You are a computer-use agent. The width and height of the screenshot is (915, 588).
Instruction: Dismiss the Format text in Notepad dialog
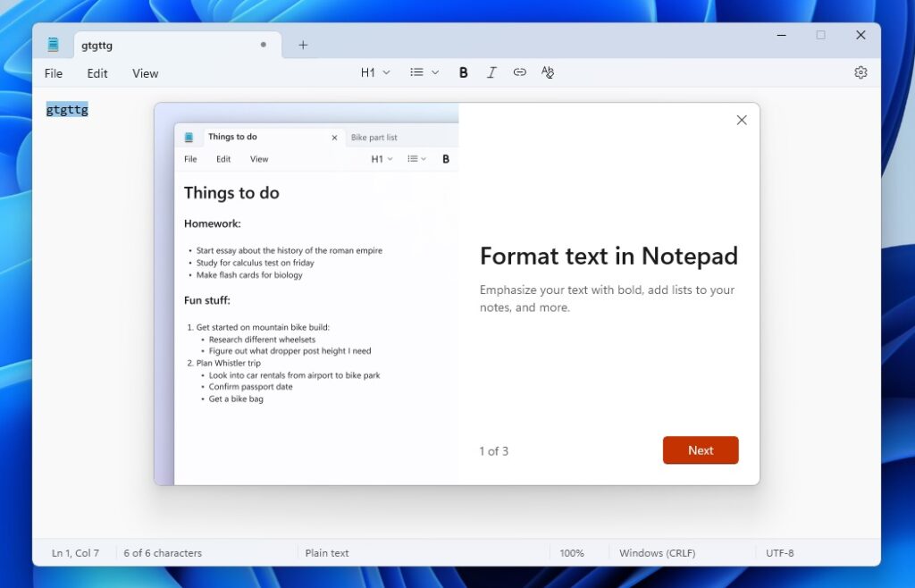[x=741, y=120]
